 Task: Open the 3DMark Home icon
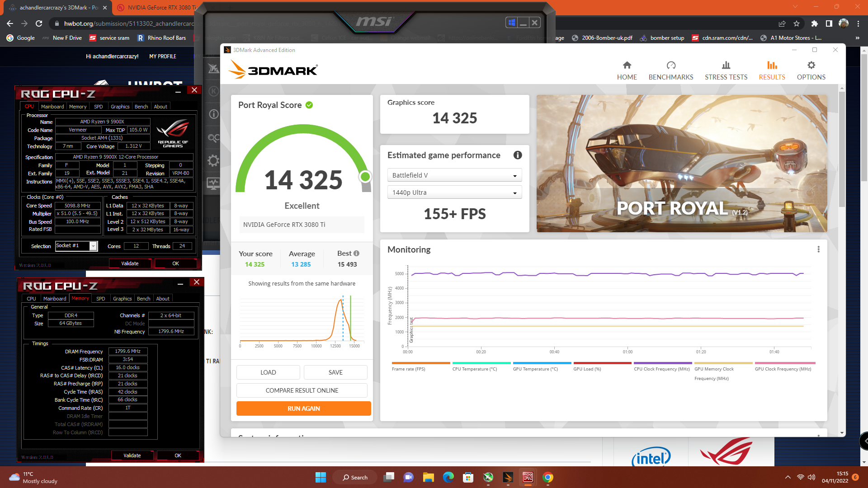tap(627, 65)
